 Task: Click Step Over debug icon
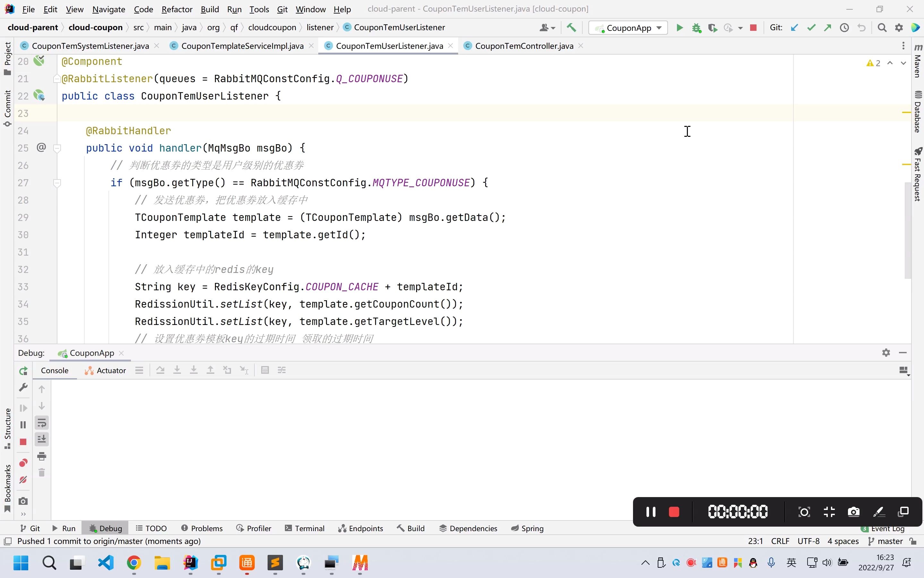(160, 370)
